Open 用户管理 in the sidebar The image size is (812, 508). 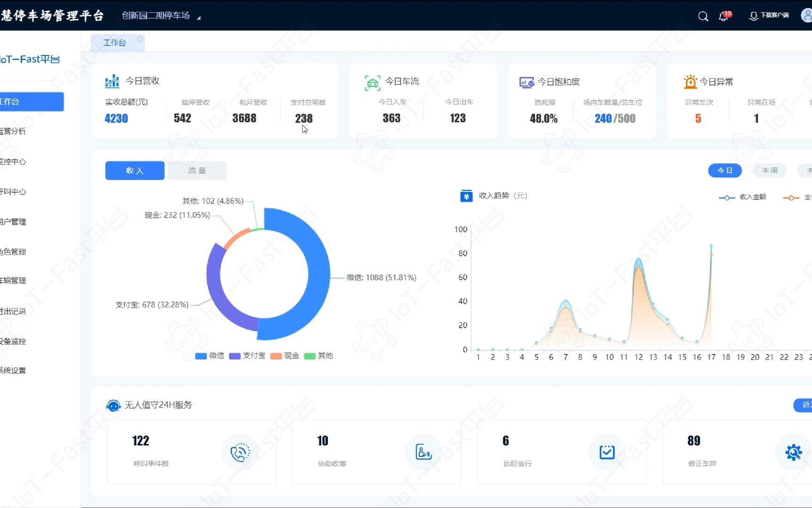pyautogui.click(x=13, y=222)
